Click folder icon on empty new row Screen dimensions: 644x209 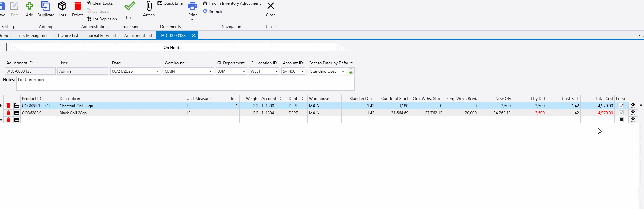tap(17, 120)
